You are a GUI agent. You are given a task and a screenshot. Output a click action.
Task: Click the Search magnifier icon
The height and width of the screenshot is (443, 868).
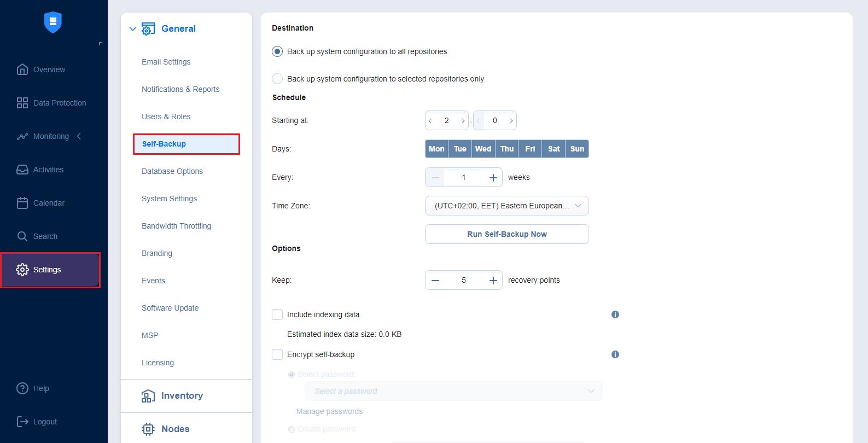[22, 236]
